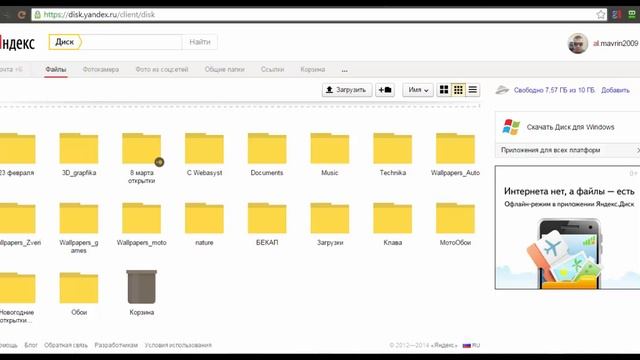Screen dimensions: 640x360
Task: Open the Имя sort dropdown
Action: pyautogui.click(x=418, y=90)
